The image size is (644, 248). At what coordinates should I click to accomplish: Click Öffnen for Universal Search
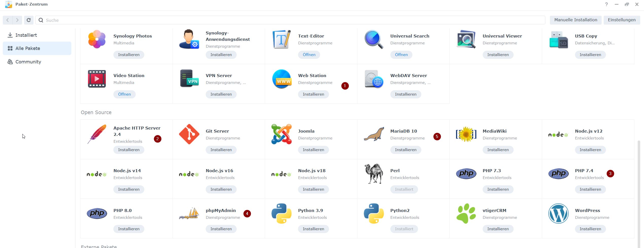pyautogui.click(x=401, y=55)
